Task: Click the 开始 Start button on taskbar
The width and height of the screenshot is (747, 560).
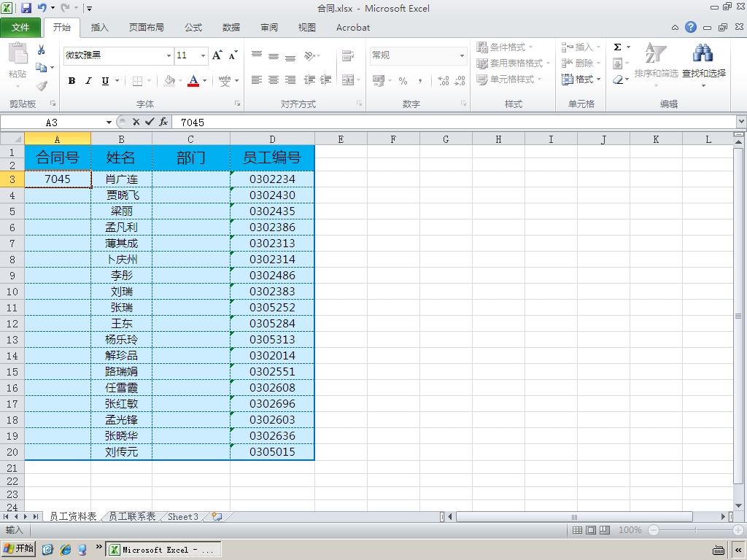Action: [18, 548]
